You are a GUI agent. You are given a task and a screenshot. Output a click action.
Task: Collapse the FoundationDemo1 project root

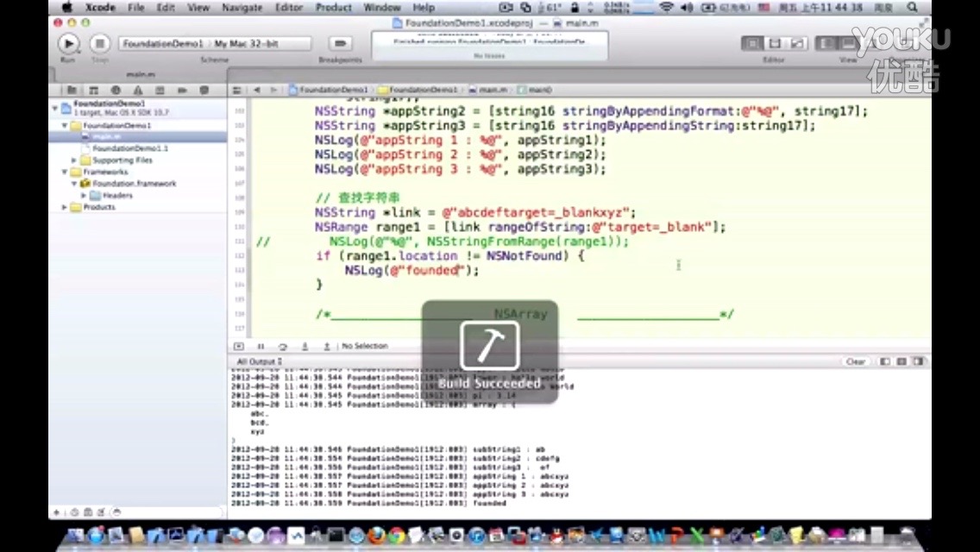click(x=55, y=108)
